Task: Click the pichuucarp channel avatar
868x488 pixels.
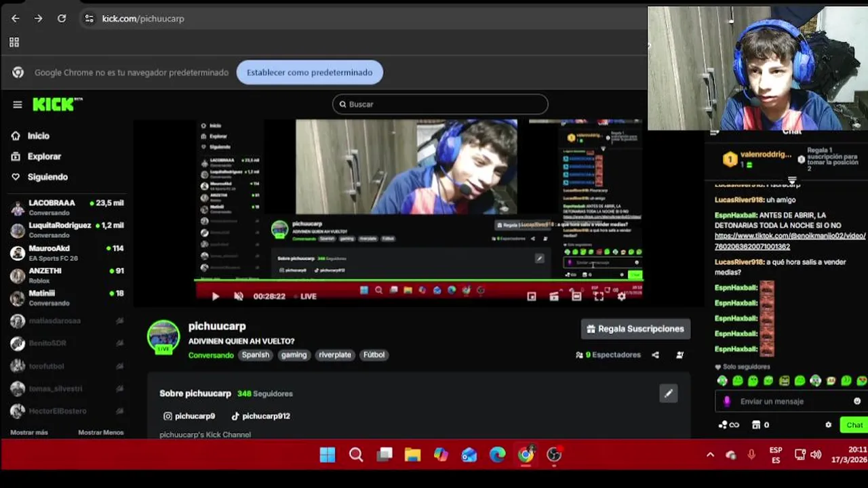Action: click(x=163, y=337)
